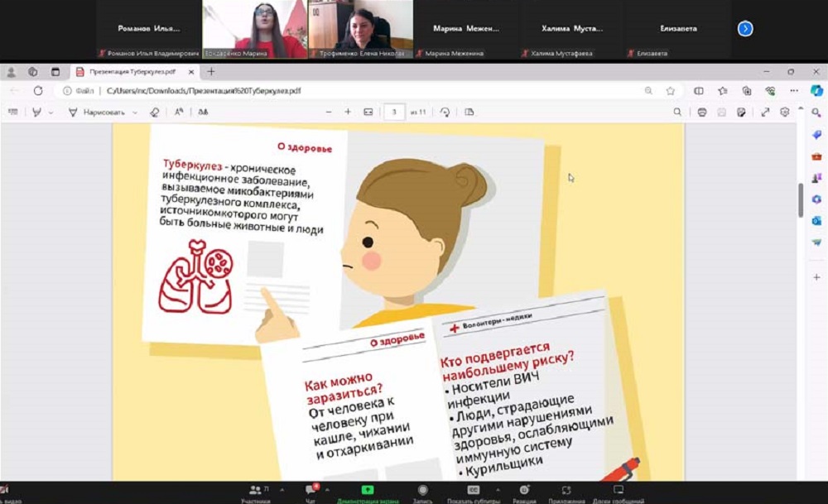Open search in PDF with magnifier icon

pos(677,112)
